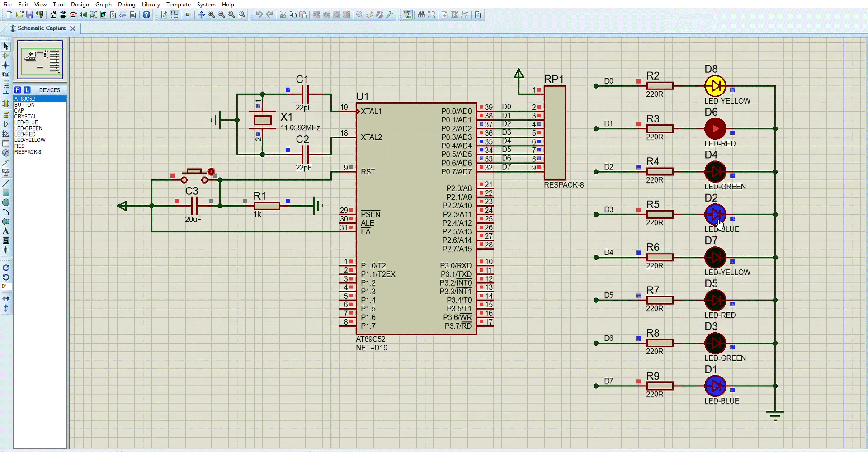Image resolution: width=868 pixels, height=452 pixels.
Task: Open the Library menu
Action: (151, 4)
